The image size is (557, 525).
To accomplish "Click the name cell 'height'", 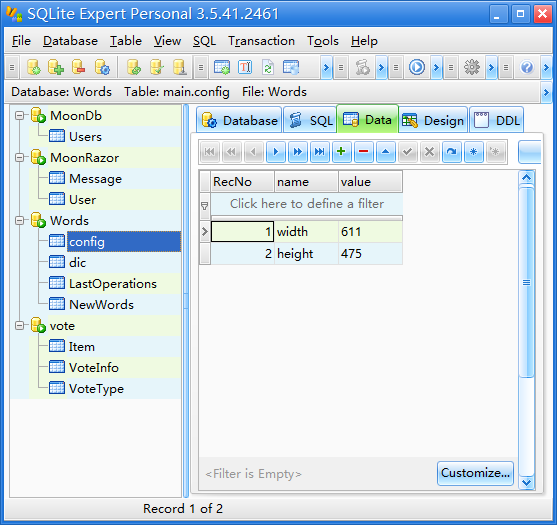I will tap(306, 254).
